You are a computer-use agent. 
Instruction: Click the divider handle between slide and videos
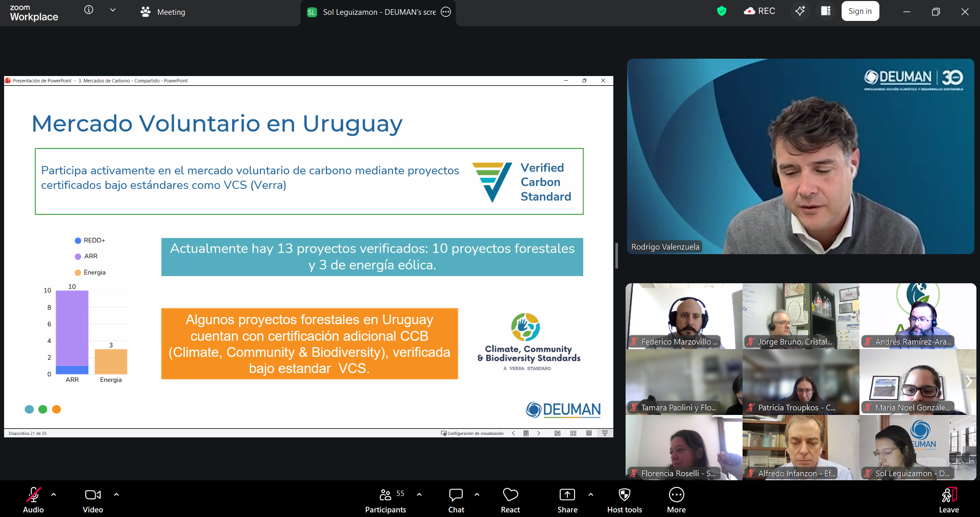coord(617,256)
